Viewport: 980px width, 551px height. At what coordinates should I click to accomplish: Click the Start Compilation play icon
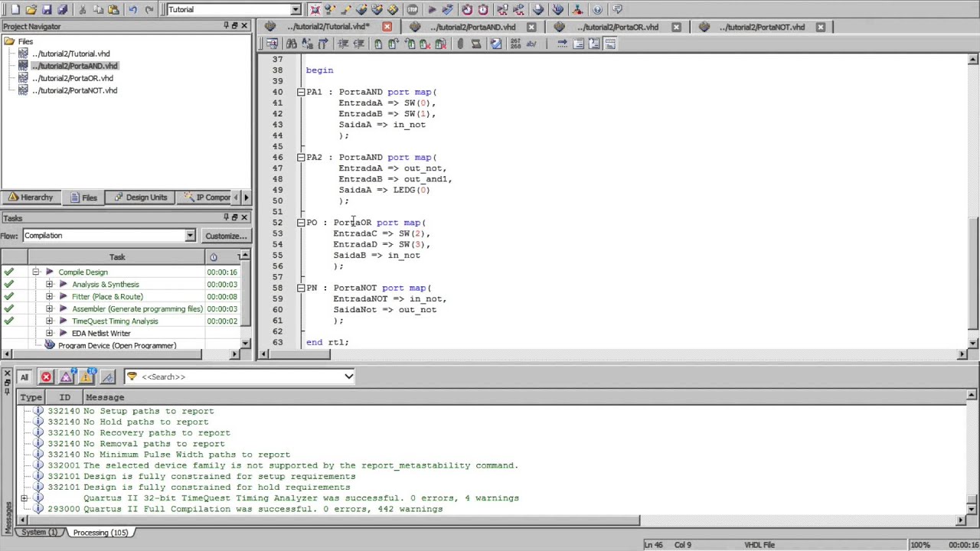click(432, 10)
